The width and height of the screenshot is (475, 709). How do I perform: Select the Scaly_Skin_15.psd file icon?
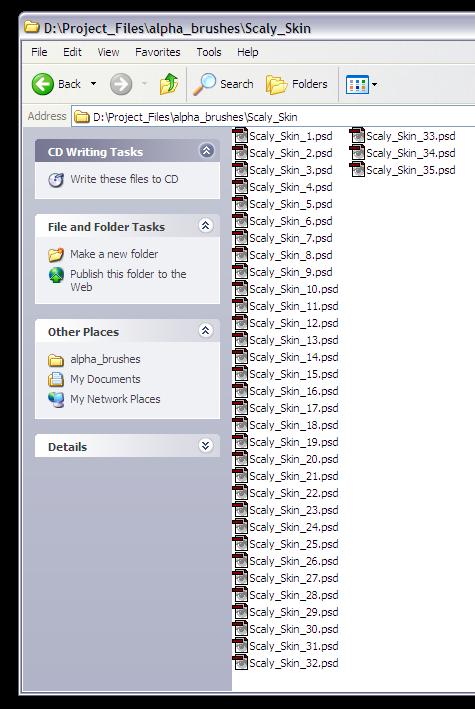pos(240,374)
